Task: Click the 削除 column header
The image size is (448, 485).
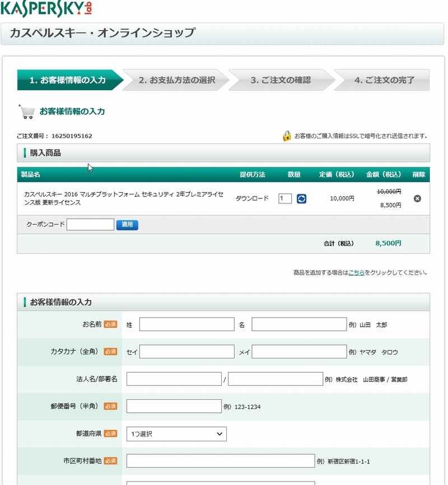Action: click(419, 174)
